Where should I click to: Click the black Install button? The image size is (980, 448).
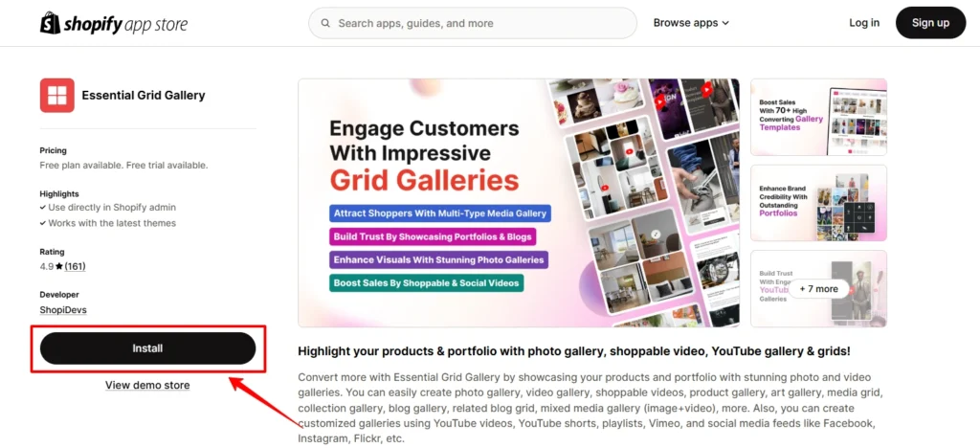[148, 348]
